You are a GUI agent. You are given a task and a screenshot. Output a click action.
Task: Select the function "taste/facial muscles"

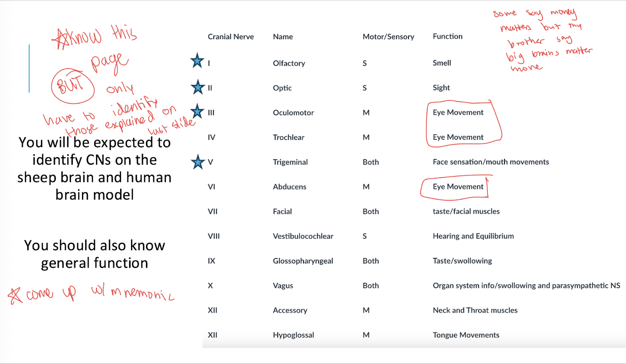coord(466,211)
